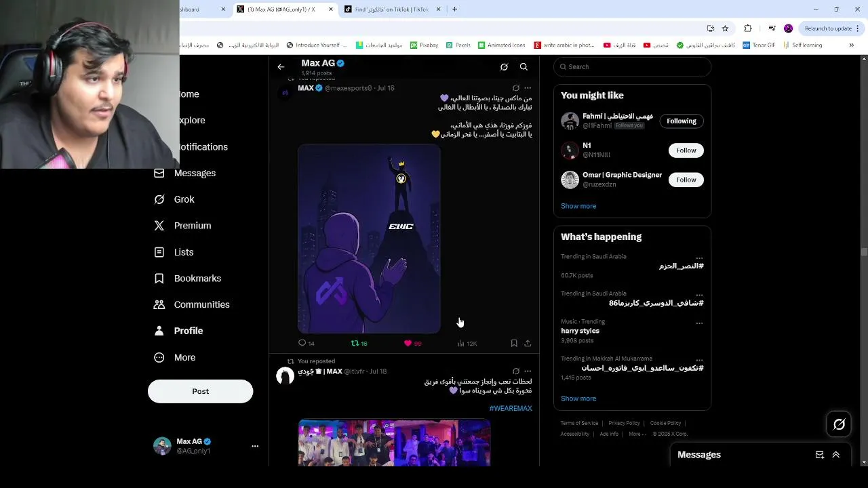Show more under You might like
Viewport: 868px width, 488px height.
click(578, 206)
